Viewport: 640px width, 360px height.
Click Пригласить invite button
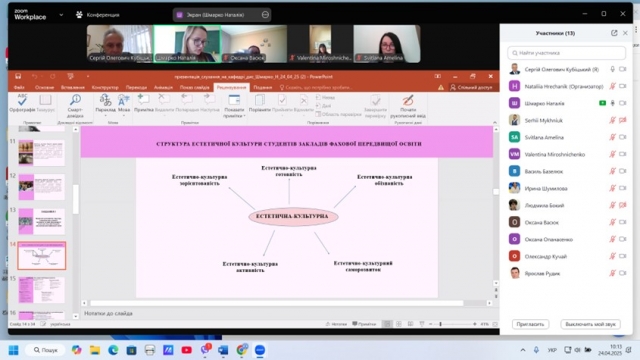pyautogui.click(x=530, y=324)
